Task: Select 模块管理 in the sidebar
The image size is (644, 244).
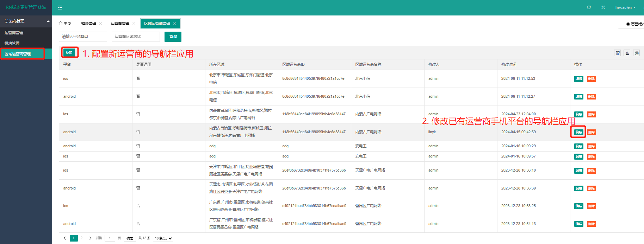Action: 12,43
